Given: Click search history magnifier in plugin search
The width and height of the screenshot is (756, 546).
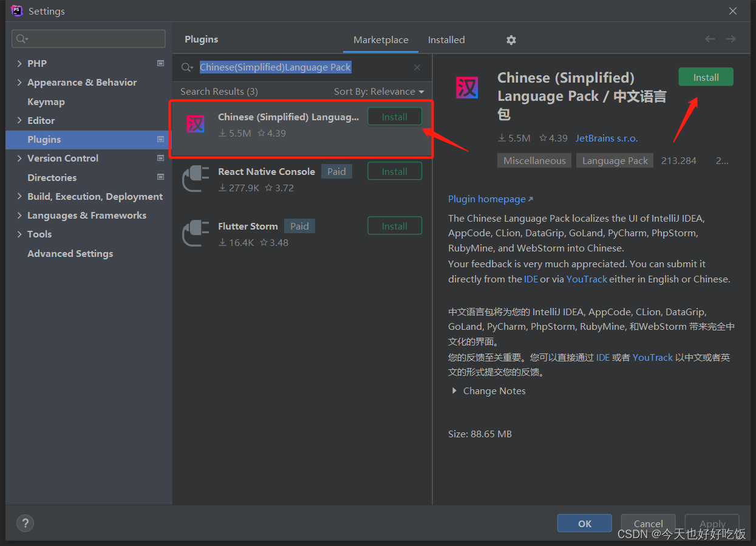Looking at the screenshot, I should pos(188,67).
